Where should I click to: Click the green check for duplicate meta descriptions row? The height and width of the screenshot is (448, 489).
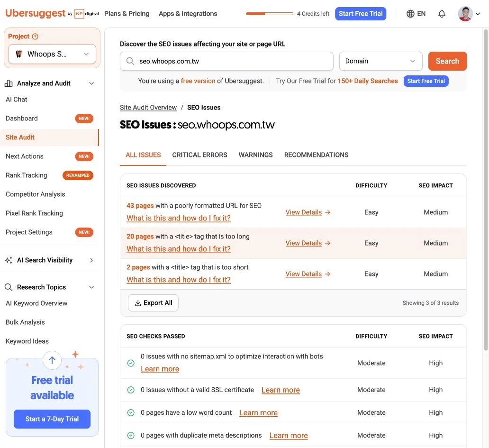[131, 436]
